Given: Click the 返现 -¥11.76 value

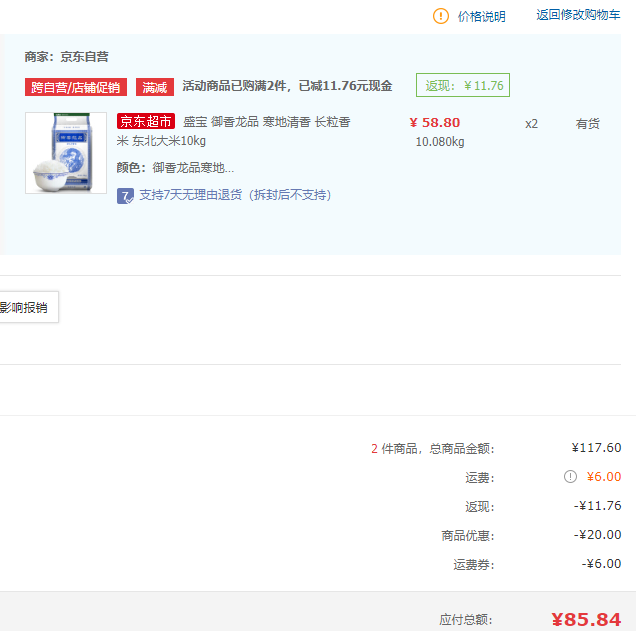Looking at the screenshot, I should [597, 506].
